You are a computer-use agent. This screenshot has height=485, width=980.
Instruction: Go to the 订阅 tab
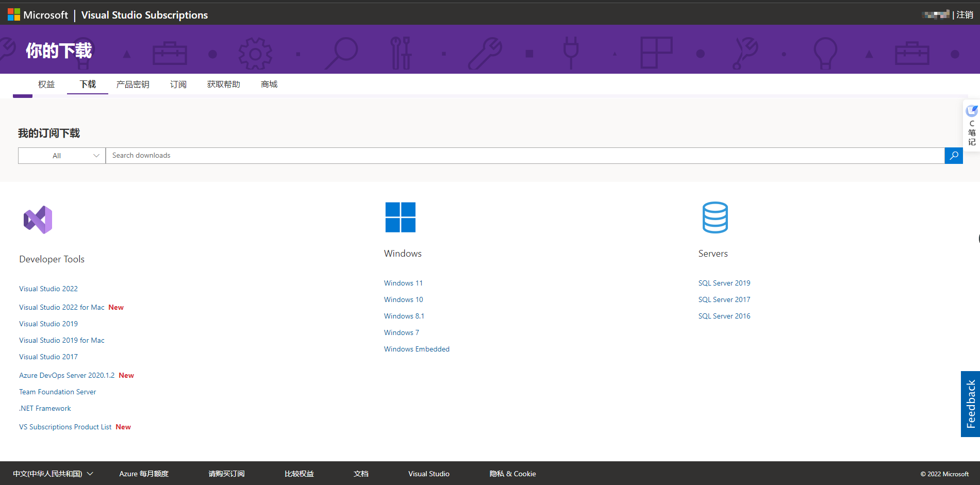178,84
